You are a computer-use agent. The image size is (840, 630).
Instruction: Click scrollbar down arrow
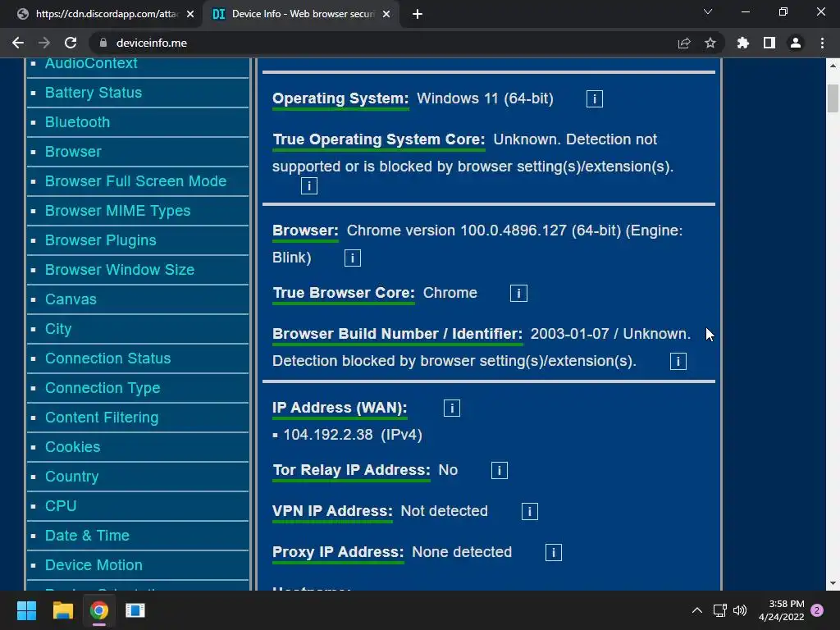[x=833, y=583]
